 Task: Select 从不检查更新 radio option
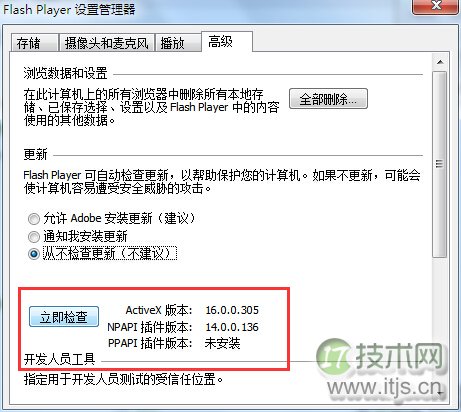coord(34,254)
